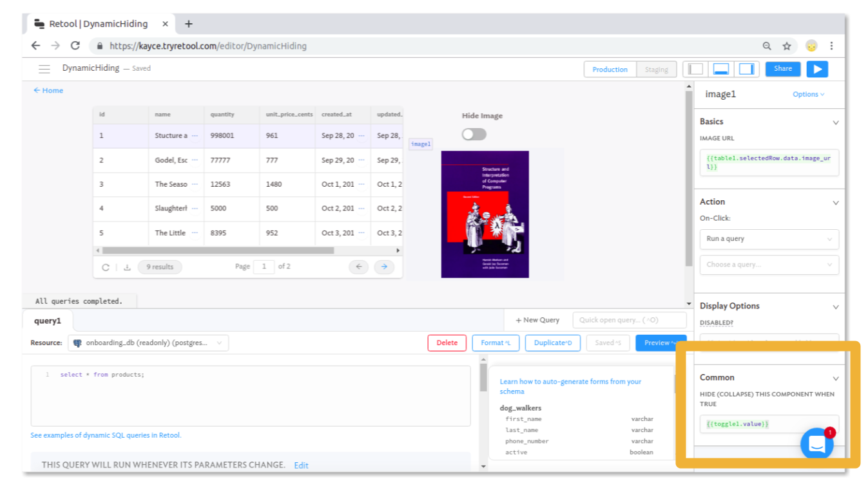Collapse the Action section

click(835, 202)
